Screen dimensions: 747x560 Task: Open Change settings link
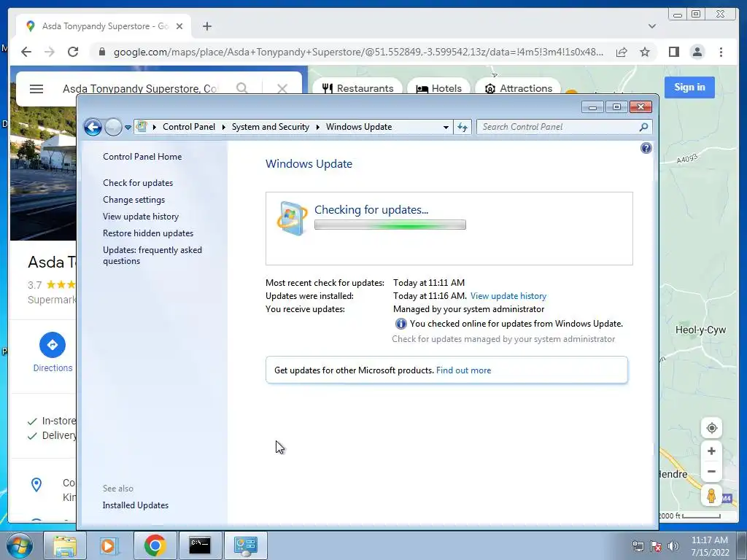pos(134,200)
